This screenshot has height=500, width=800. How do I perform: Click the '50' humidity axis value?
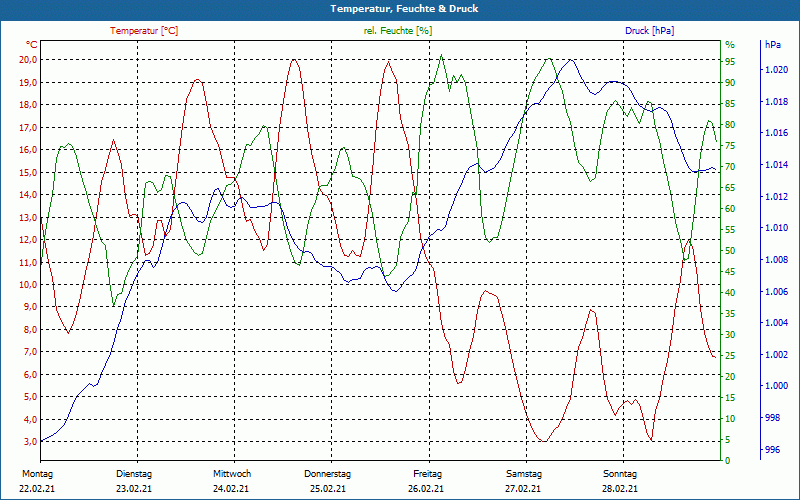[x=730, y=251]
